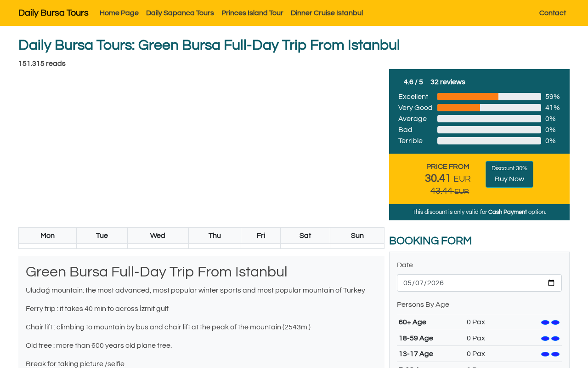
Task: Open the Daily Bursa Tours brand link
Action: [53, 13]
